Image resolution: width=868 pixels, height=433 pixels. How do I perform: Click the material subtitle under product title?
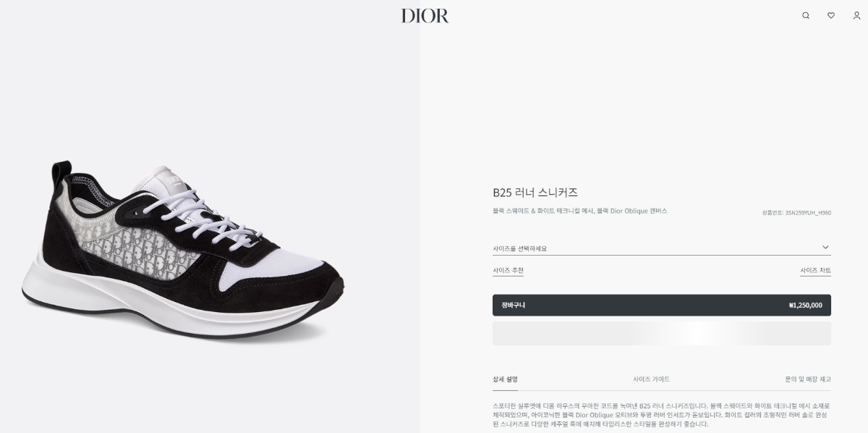[x=579, y=211]
